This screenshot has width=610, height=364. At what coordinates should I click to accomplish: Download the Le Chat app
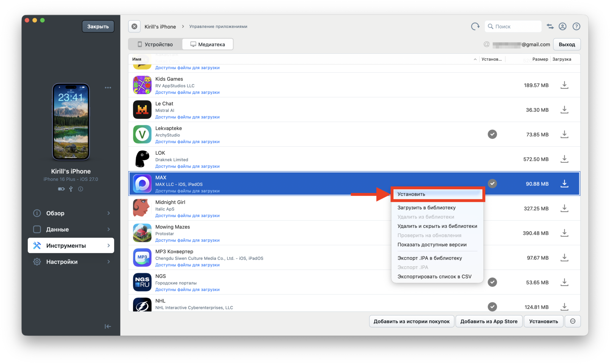pyautogui.click(x=564, y=110)
